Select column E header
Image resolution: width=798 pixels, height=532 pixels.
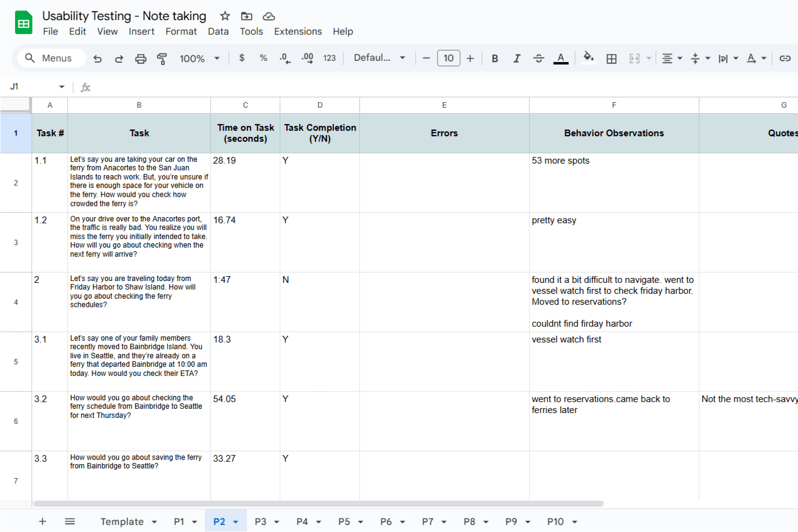(x=444, y=105)
